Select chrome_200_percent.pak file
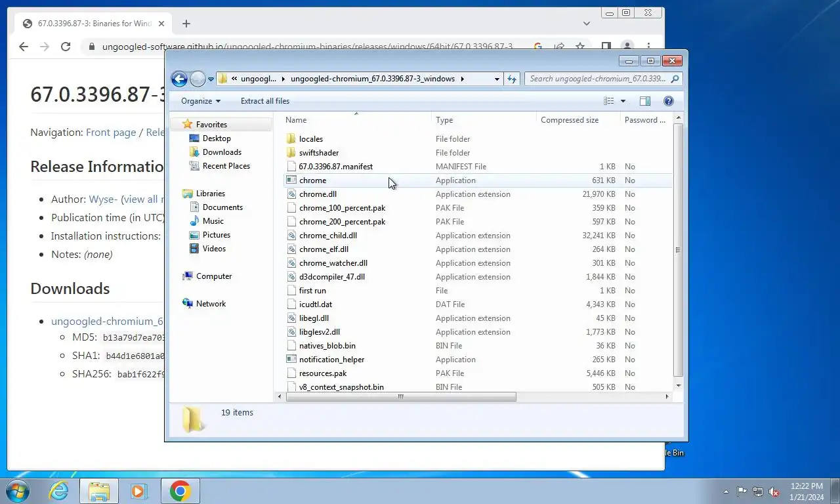The height and width of the screenshot is (504, 840). click(x=342, y=222)
